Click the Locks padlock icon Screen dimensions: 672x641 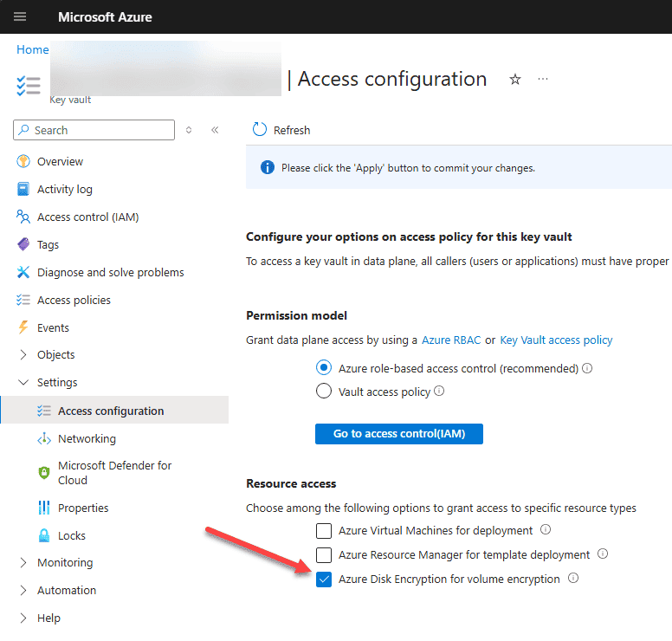(x=44, y=535)
